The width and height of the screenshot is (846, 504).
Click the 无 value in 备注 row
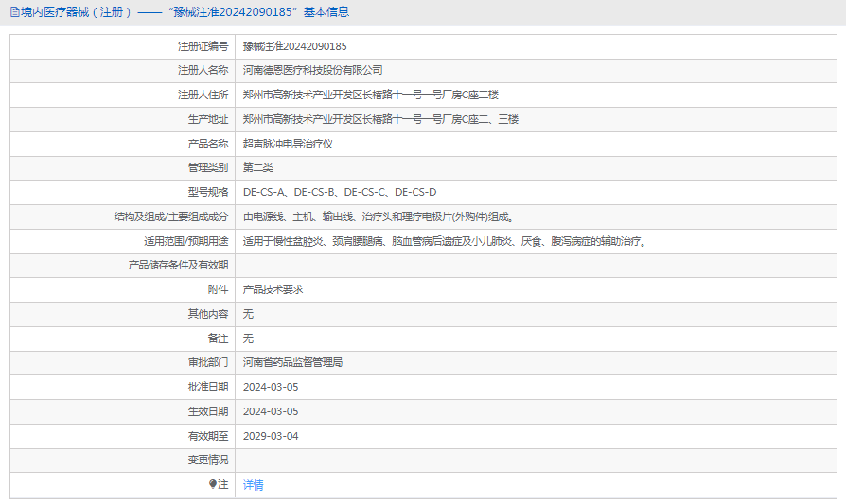[248, 339]
